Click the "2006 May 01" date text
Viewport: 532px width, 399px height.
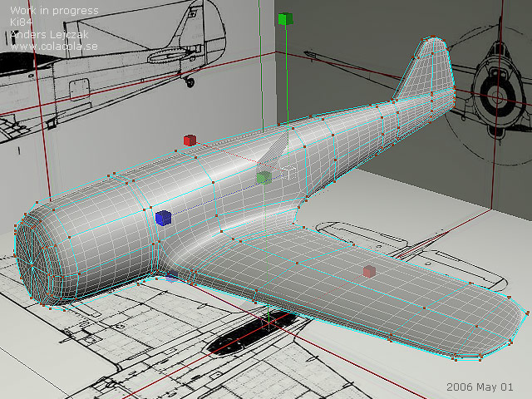480,387
